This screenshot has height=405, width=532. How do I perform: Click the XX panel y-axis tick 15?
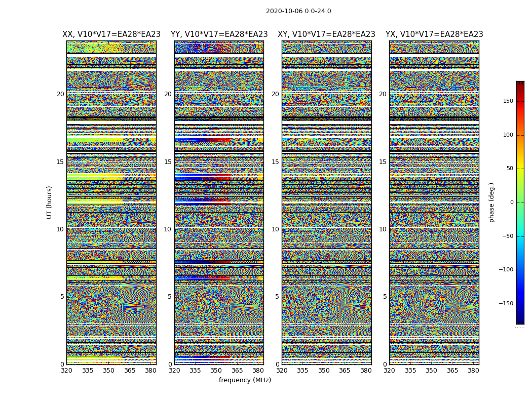click(60, 161)
